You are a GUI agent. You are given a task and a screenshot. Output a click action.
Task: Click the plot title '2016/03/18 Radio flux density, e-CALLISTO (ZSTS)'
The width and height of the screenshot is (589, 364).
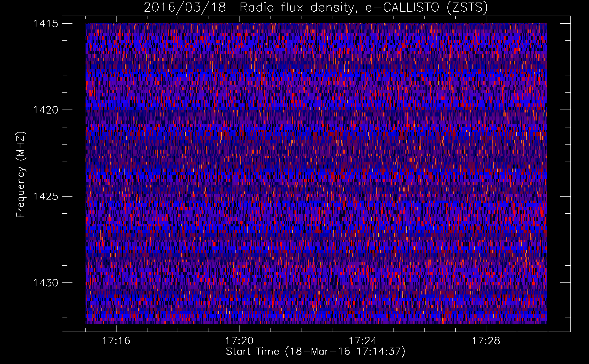click(316, 7)
